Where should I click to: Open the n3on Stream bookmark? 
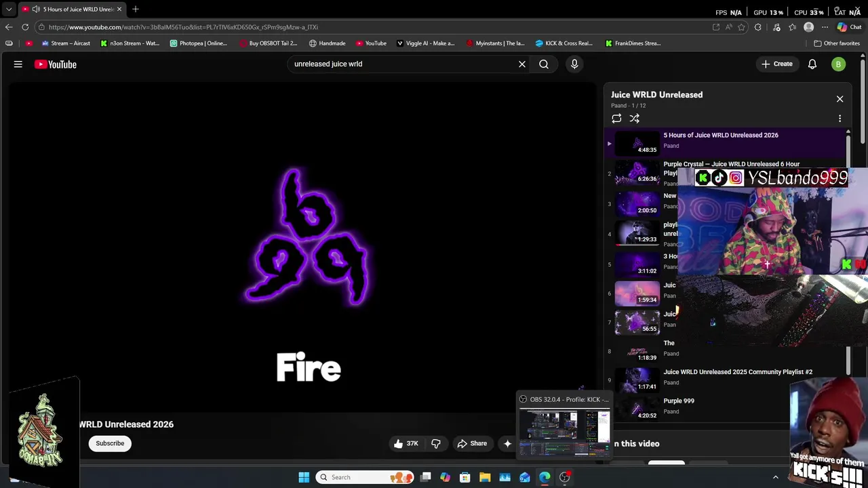point(130,43)
